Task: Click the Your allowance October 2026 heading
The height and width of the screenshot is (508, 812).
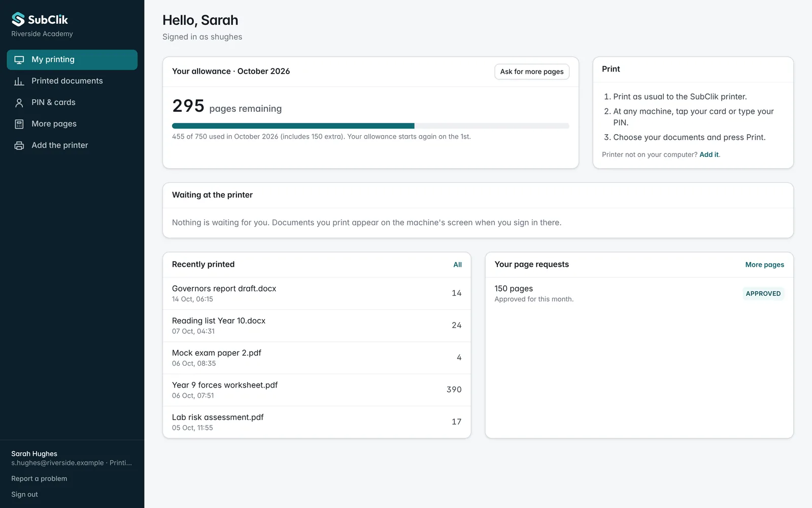Action: click(231, 72)
